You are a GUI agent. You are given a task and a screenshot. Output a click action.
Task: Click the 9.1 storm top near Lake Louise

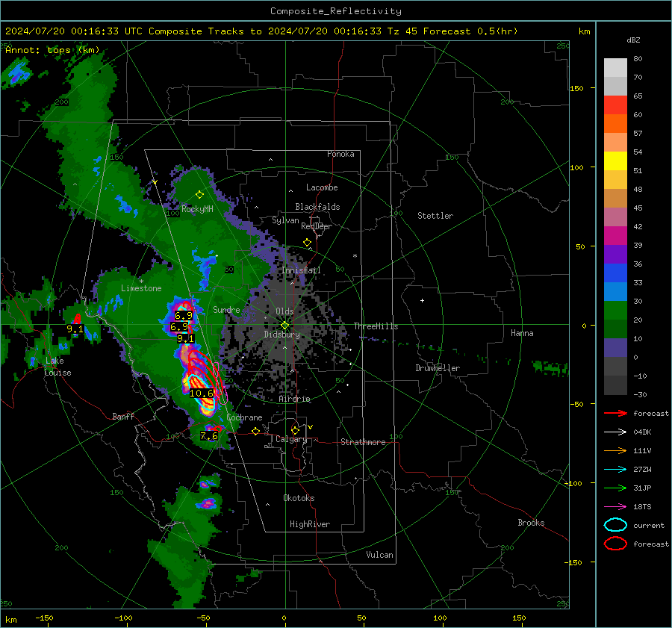coord(75,329)
